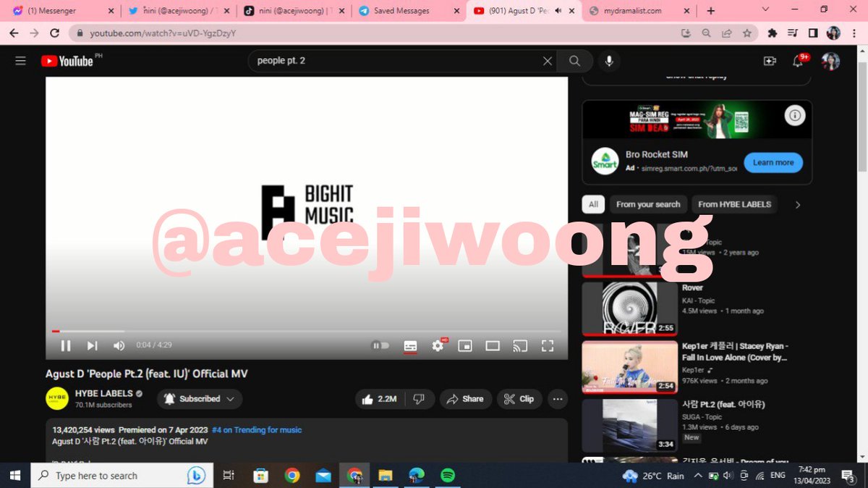Open the YouTube notifications bell
The height and width of the screenshot is (488, 868).
[x=799, y=62]
